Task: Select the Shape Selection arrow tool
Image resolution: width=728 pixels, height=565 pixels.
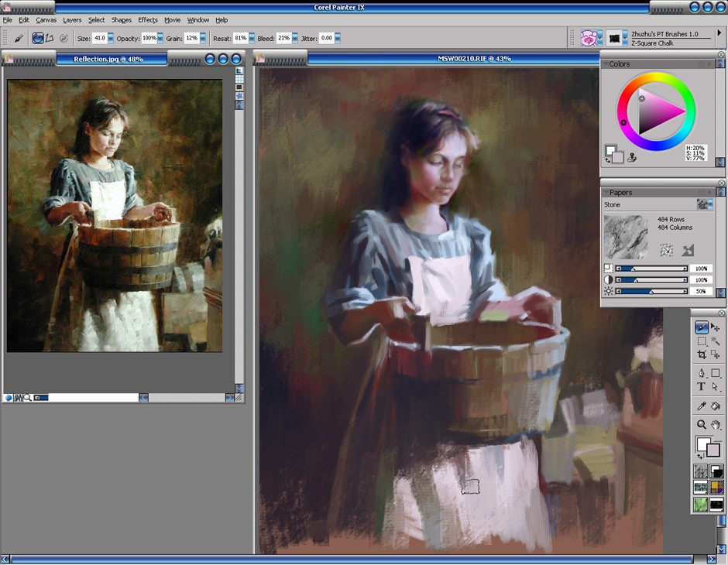Action: point(715,386)
